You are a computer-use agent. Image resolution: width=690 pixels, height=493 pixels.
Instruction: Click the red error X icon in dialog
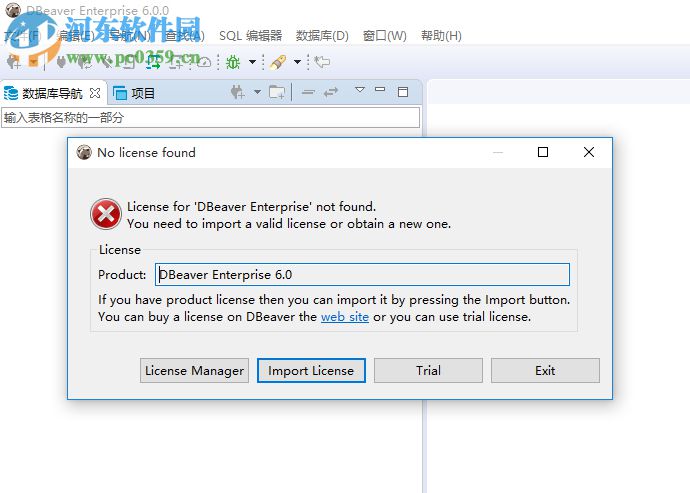click(106, 214)
